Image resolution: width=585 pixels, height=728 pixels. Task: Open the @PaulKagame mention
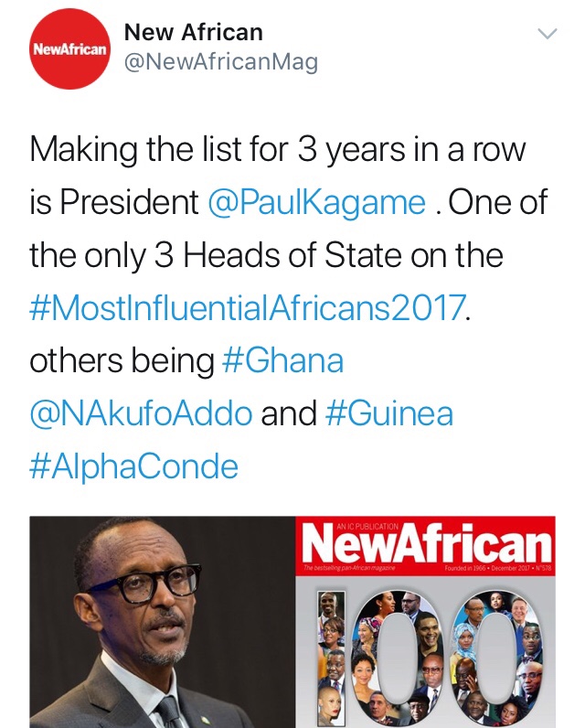pyautogui.click(x=315, y=202)
